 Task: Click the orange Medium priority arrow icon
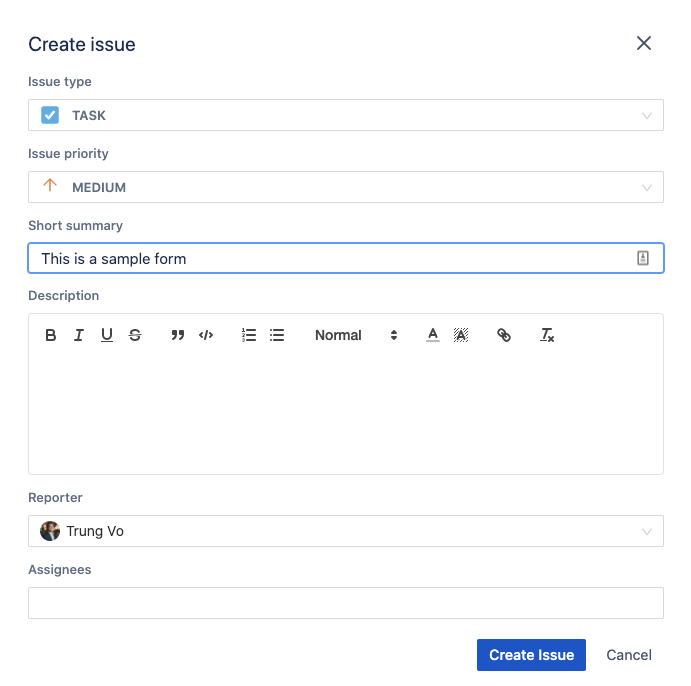point(50,185)
